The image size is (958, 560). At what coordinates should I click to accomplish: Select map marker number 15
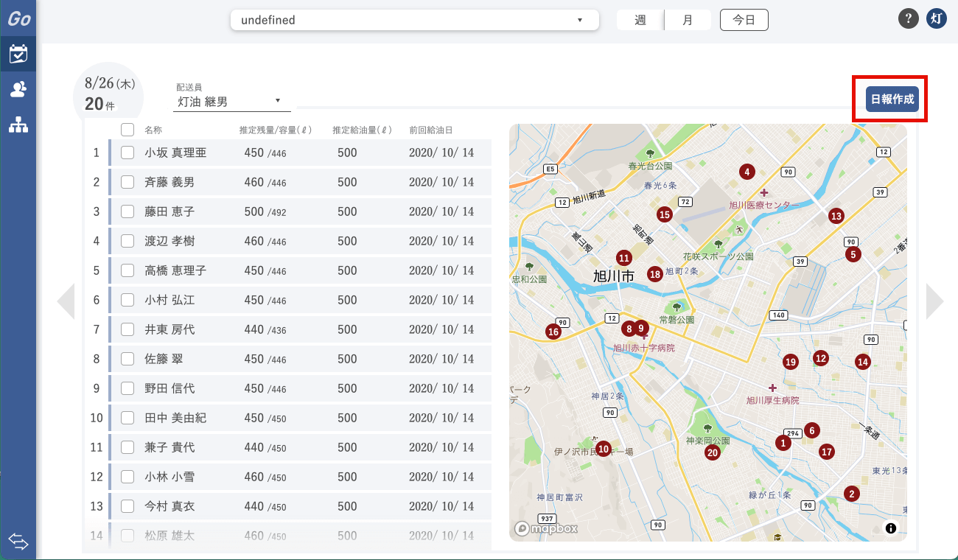(665, 214)
